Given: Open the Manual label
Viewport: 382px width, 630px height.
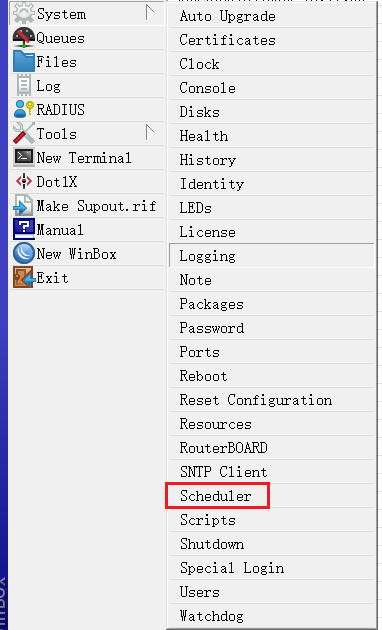Looking at the screenshot, I should 60,230.
